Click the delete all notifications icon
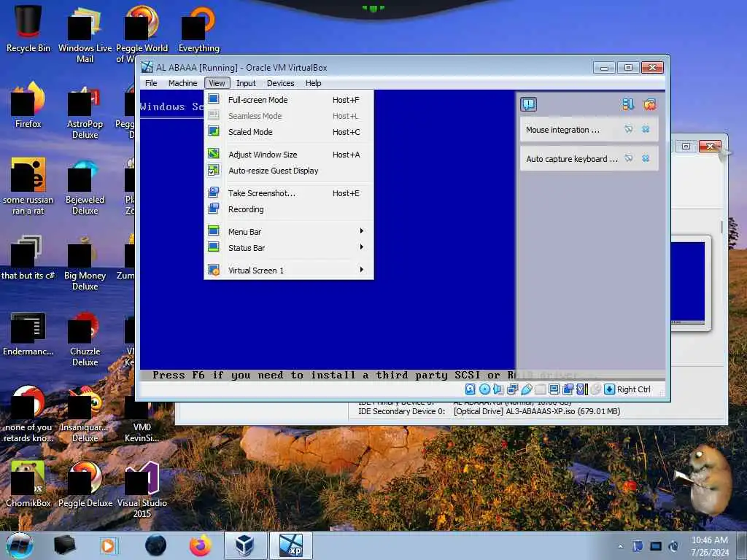747x560 pixels. [x=649, y=104]
